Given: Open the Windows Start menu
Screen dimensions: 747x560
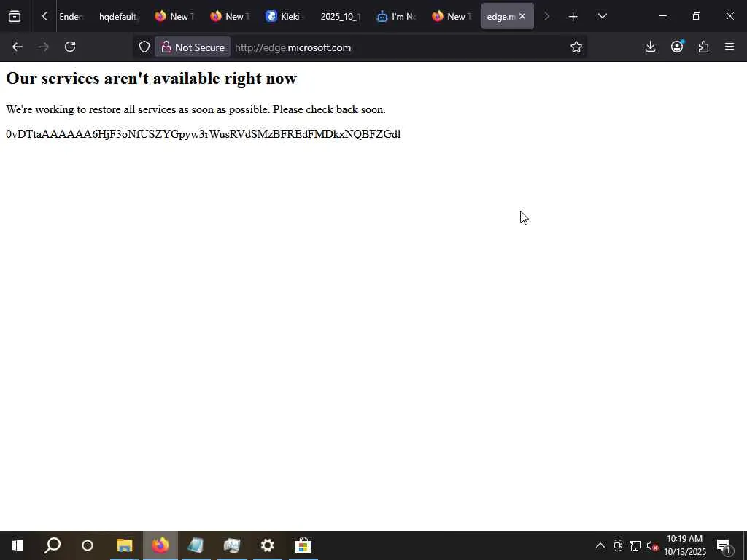Looking at the screenshot, I should 18,545.
